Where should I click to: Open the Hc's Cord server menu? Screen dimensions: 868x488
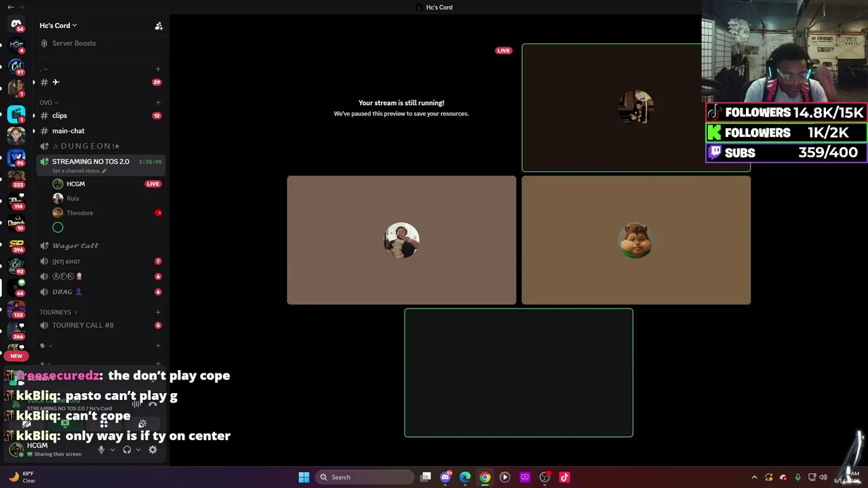point(58,26)
